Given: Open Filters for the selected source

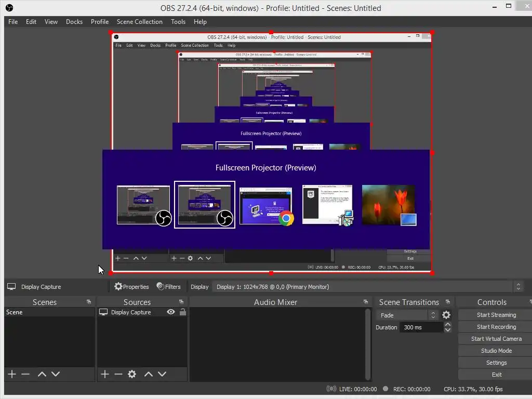Looking at the screenshot, I should 169,287.
